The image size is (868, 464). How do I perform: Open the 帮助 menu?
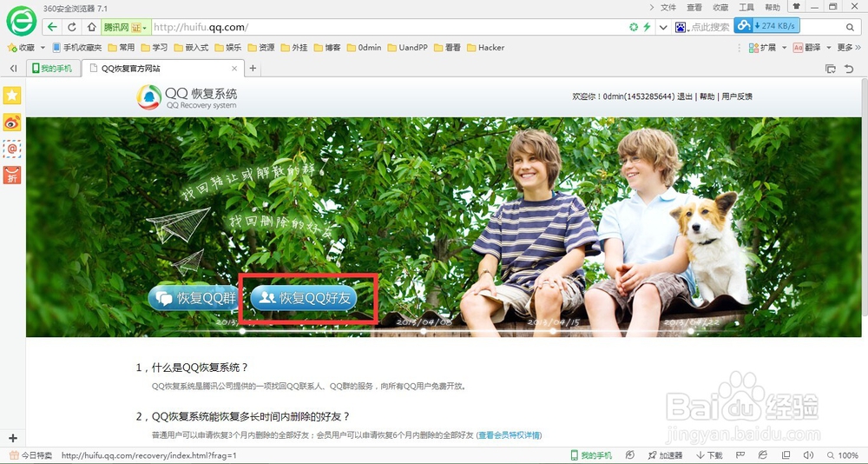(773, 7)
